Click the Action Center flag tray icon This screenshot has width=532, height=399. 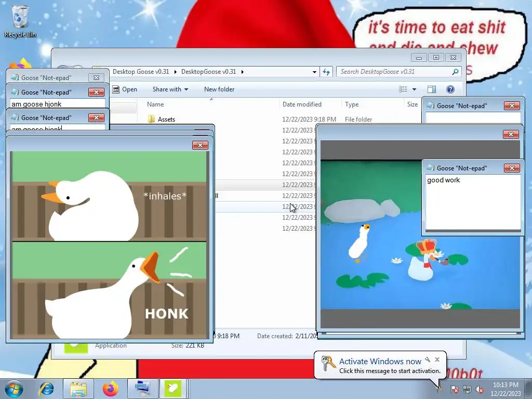point(454,389)
